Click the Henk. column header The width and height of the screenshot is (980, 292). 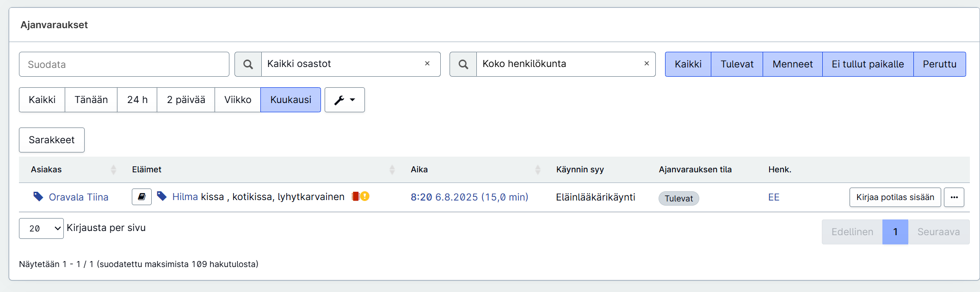pyautogui.click(x=780, y=170)
